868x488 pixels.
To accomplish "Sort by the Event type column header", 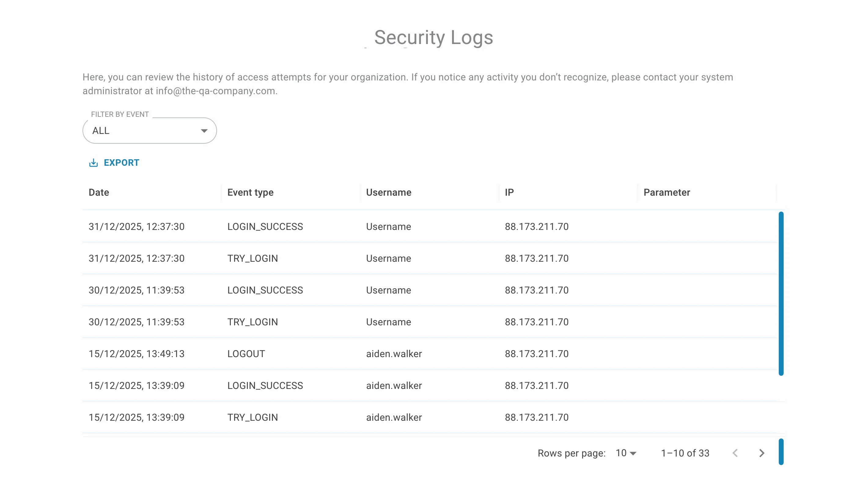I will (250, 192).
